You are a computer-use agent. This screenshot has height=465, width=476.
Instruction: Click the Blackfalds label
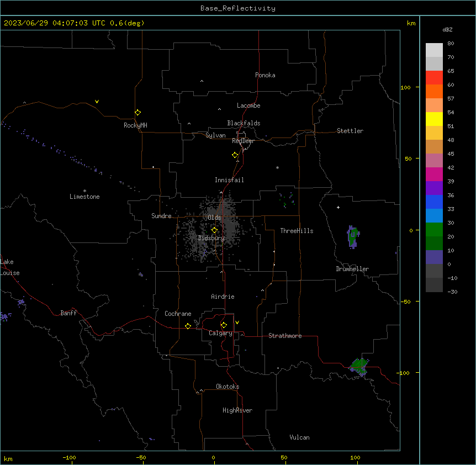[244, 123]
